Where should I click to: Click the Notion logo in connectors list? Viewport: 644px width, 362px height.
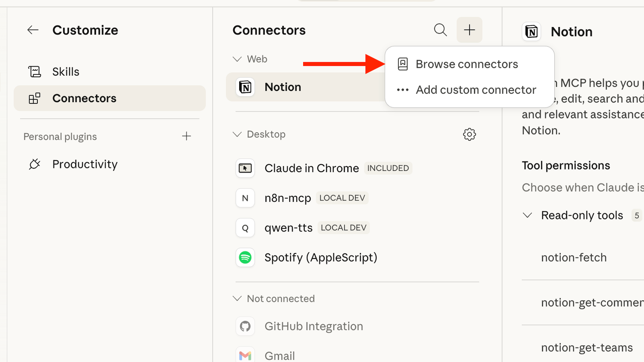click(x=245, y=87)
